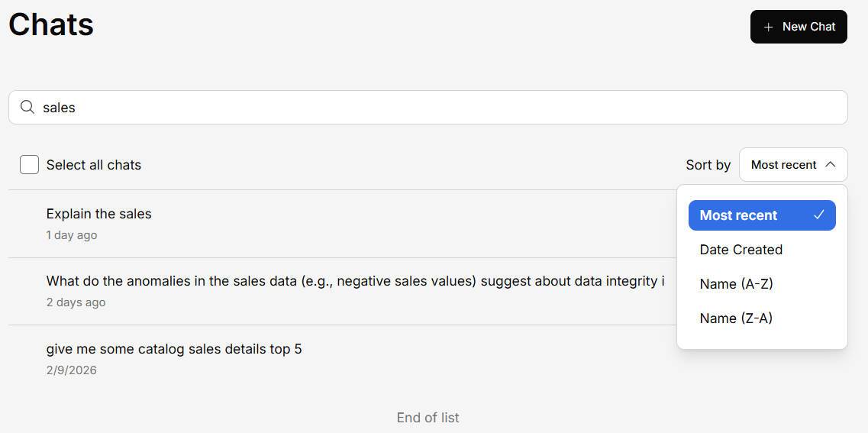Click the magnifying glass search icon
The width and height of the screenshot is (868, 433).
(27, 108)
